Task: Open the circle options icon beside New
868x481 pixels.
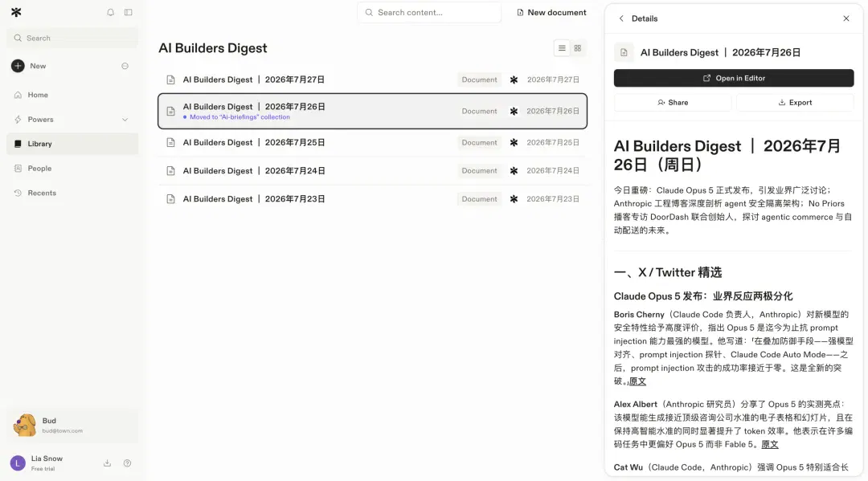Action: point(125,66)
